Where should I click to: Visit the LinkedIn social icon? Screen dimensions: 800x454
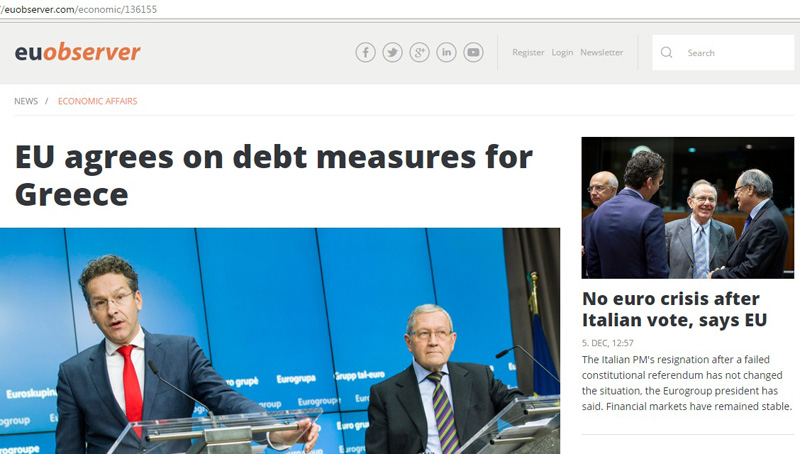click(446, 52)
